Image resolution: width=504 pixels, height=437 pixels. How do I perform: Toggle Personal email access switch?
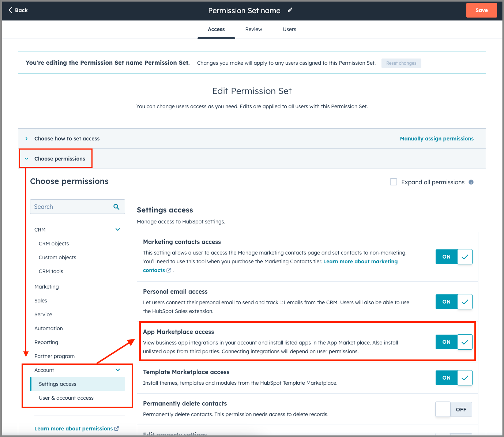click(x=454, y=302)
